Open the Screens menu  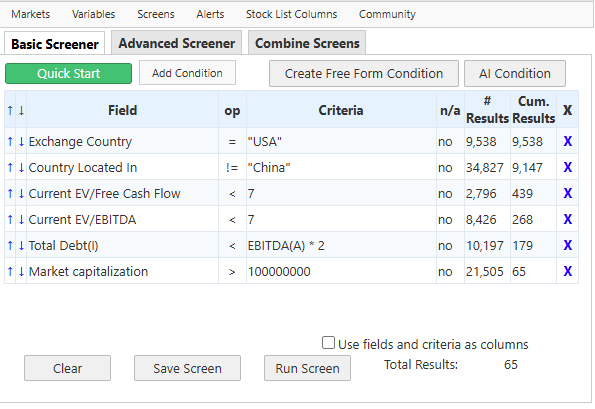click(156, 14)
